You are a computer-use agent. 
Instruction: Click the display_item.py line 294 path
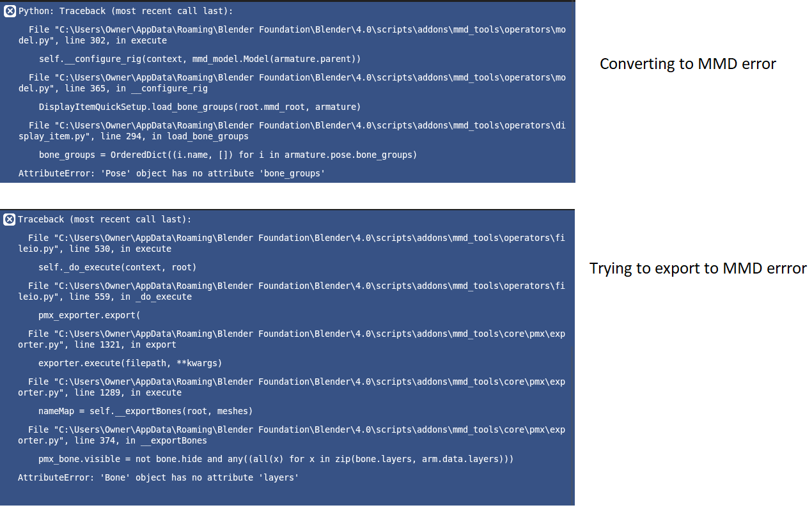[292, 131]
